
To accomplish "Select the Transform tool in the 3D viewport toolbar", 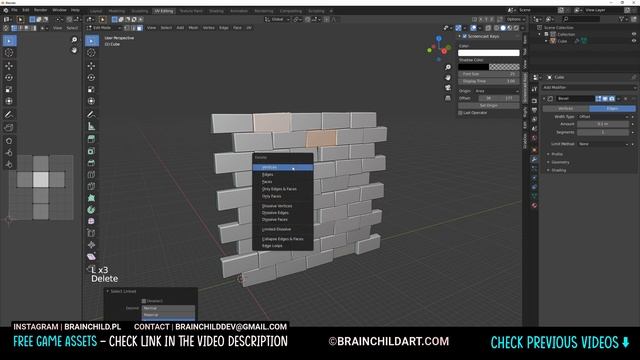I will coord(91,101).
